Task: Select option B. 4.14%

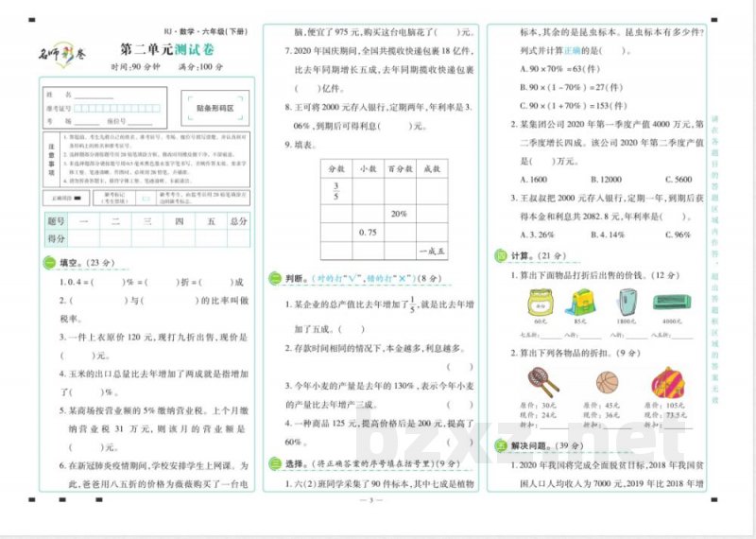Action: click(608, 235)
